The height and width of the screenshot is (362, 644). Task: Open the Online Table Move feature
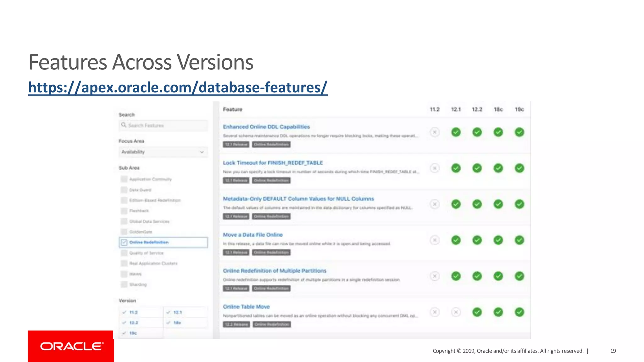pyautogui.click(x=246, y=307)
